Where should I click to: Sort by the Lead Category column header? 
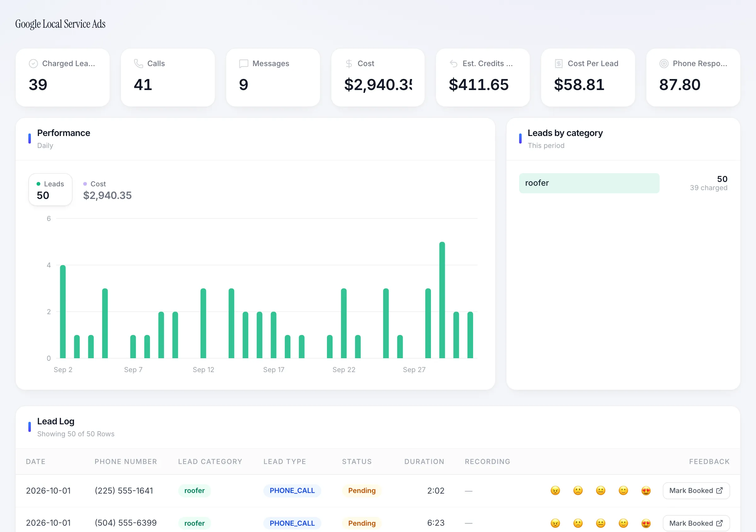[210, 461]
